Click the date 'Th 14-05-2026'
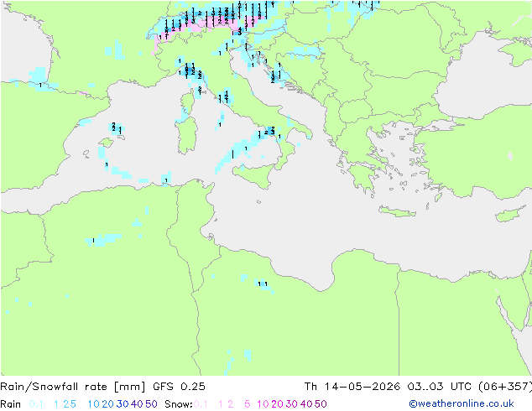The image size is (532, 411). click(x=352, y=387)
